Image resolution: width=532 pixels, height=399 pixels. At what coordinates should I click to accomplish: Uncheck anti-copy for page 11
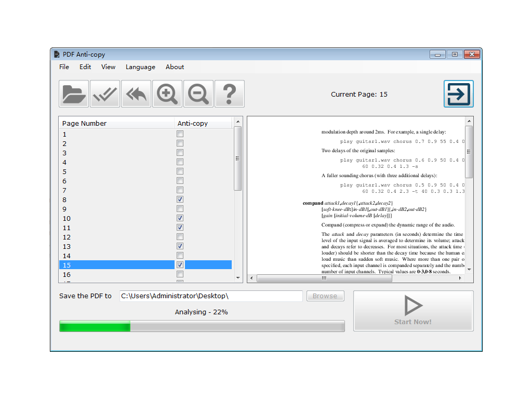point(180,228)
